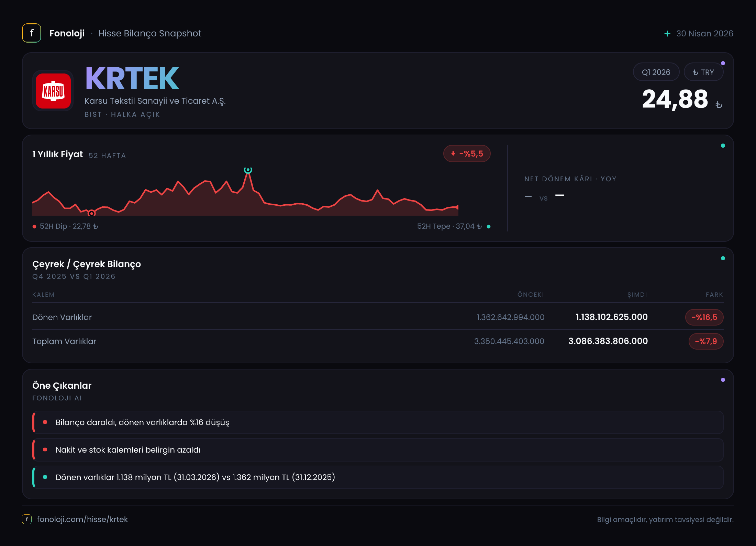
Task: Click the 'Çeyrek / Çeyrek Bilanço' section title
Action: 87,264
